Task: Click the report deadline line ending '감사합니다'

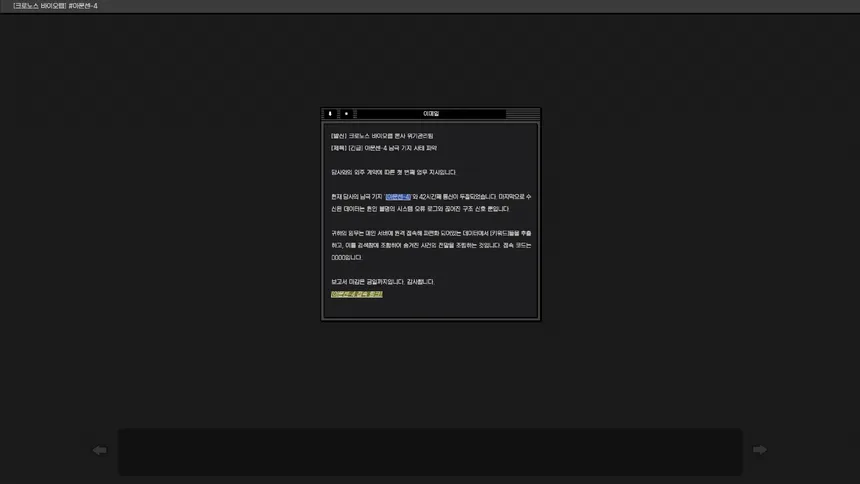Action: [x=382, y=282]
